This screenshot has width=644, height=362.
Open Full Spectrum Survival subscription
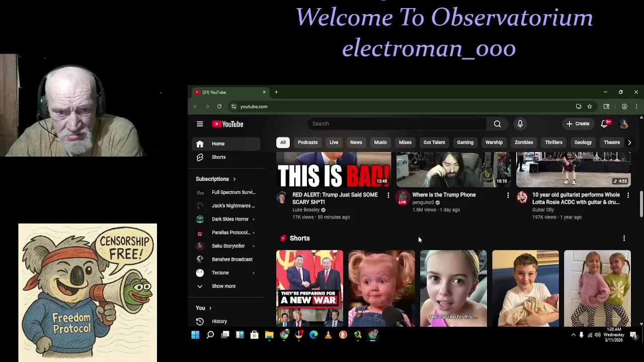(x=225, y=192)
